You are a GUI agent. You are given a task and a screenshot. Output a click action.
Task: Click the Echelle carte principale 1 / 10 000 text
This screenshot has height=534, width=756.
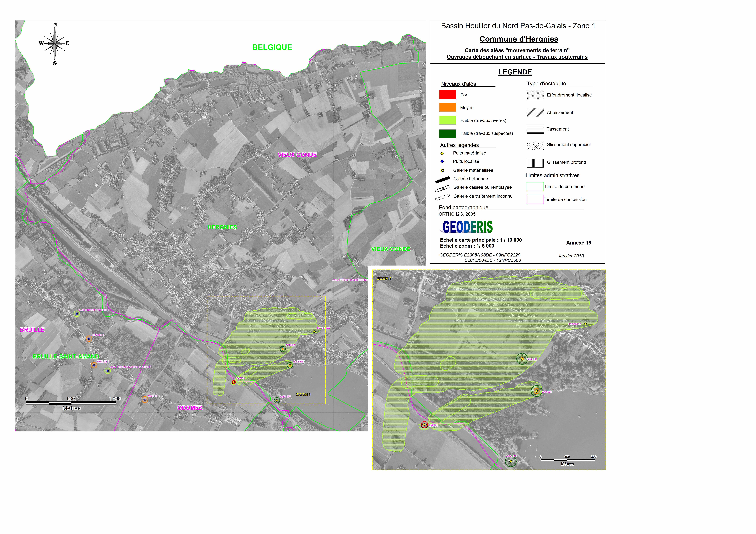[x=481, y=240]
